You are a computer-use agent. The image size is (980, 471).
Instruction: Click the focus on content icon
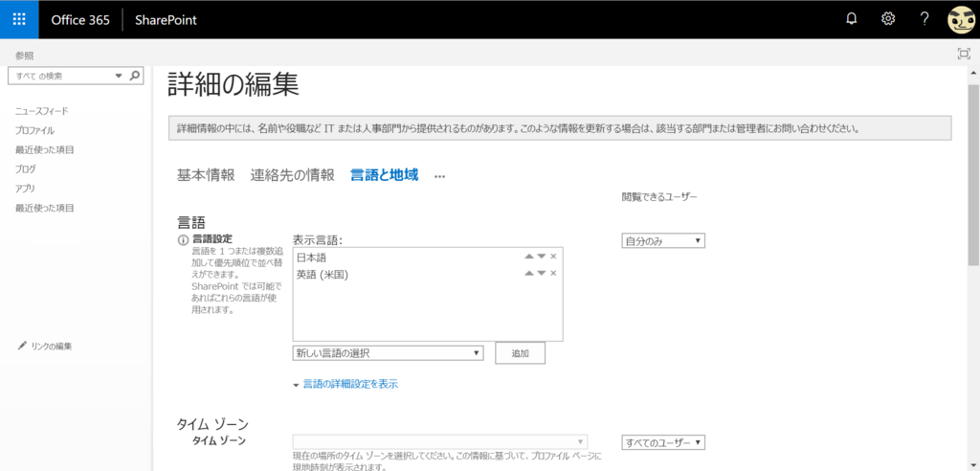click(x=964, y=55)
